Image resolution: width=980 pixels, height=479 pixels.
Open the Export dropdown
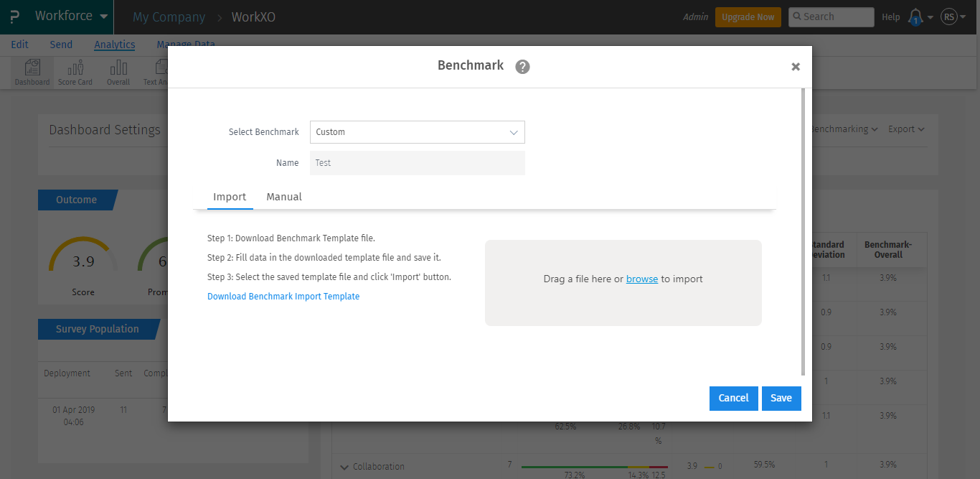click(905, 129)
